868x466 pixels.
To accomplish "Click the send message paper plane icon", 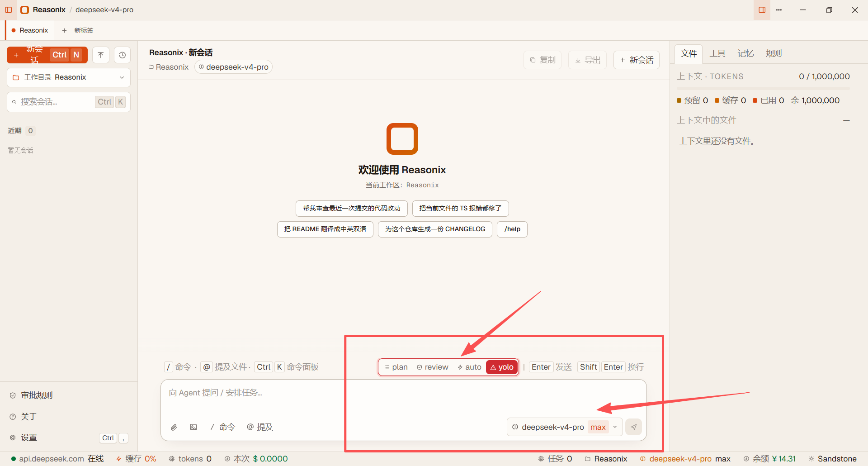I will (x=634, y=427).
